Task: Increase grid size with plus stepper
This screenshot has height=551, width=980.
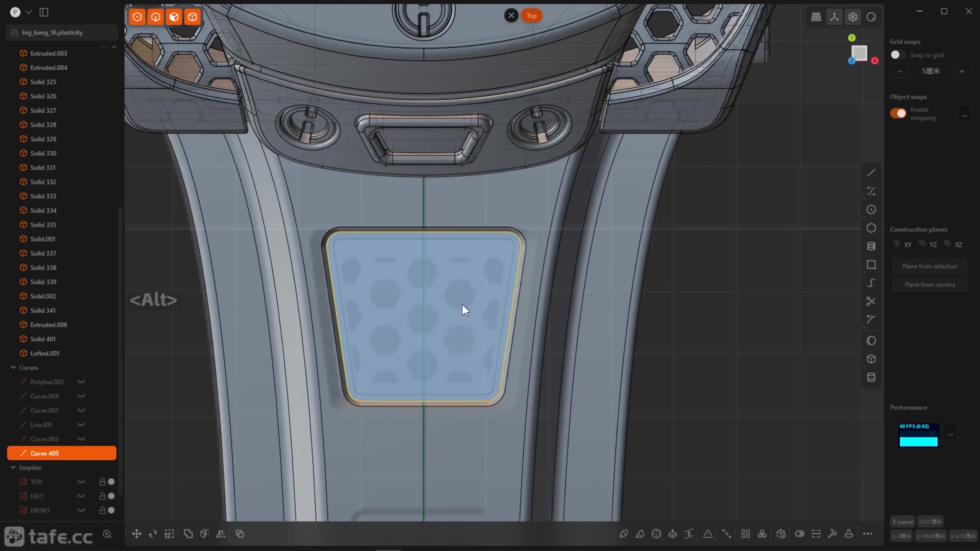Action: [962, 71]
